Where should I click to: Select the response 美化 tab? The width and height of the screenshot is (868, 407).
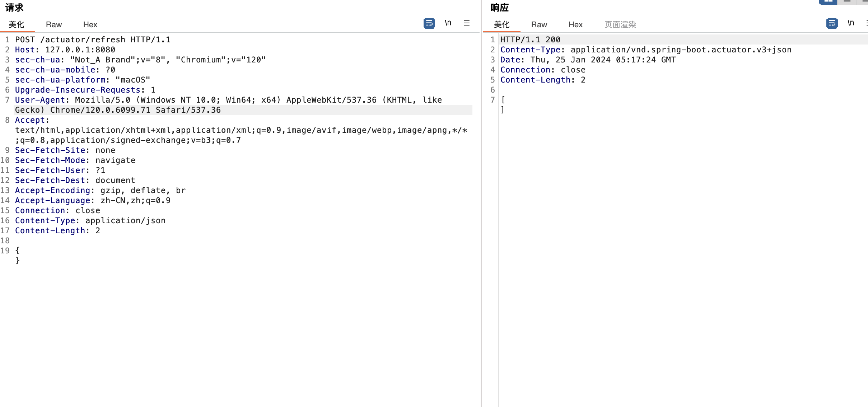pyautogui.click(x=501, y=24)
